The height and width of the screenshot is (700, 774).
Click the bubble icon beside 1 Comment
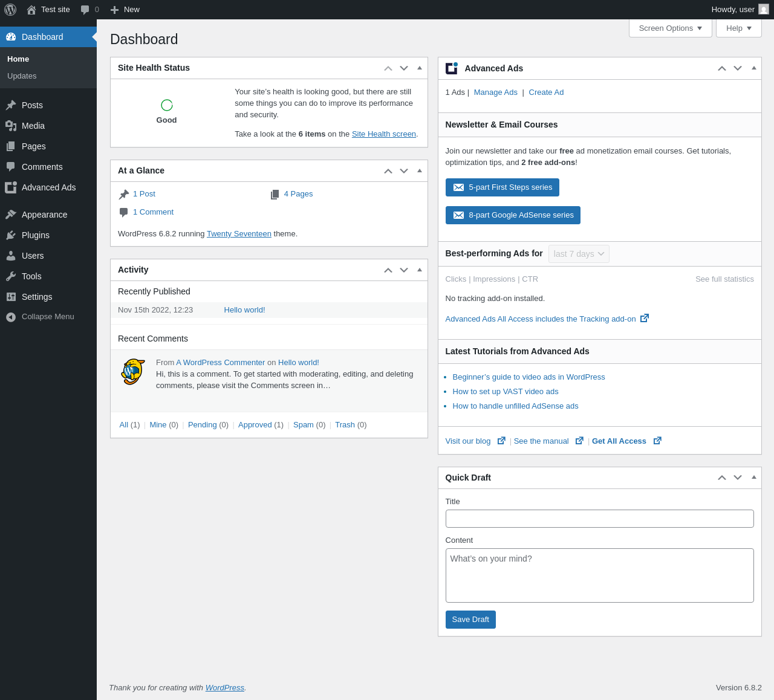(x=124, y=212)
